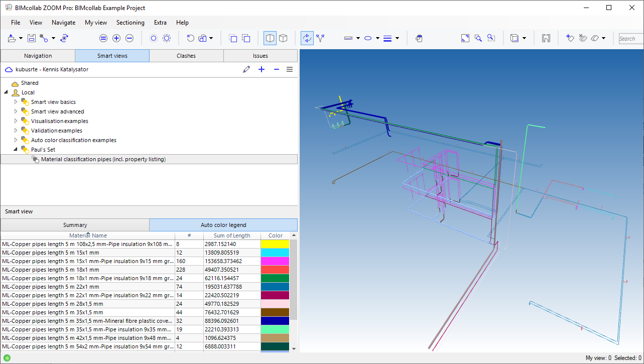This screenshot has width=644, height=364.
Task: Open dropdown beside stacked boxes icon
Action: [211, 38]
